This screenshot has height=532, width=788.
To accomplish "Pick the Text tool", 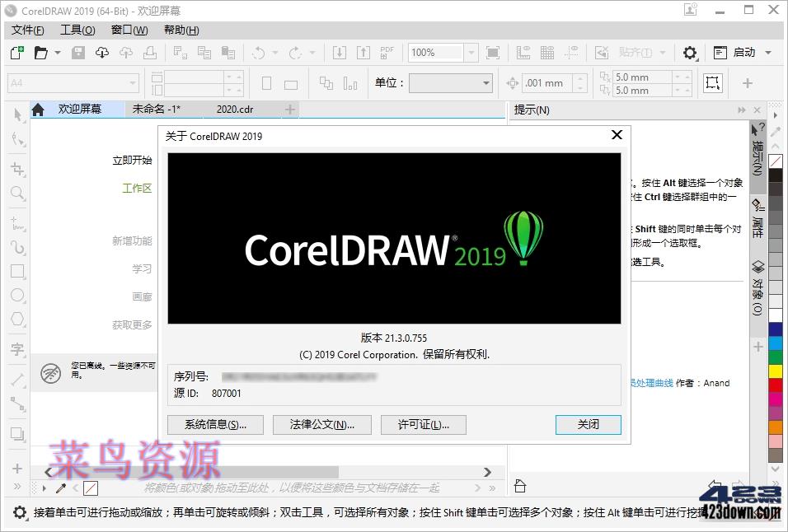I will (17, 349).
